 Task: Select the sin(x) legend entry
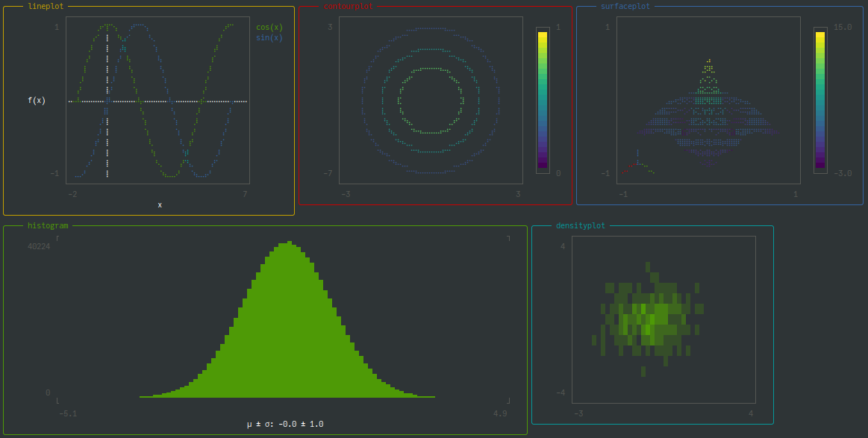[x=269, y=37]
